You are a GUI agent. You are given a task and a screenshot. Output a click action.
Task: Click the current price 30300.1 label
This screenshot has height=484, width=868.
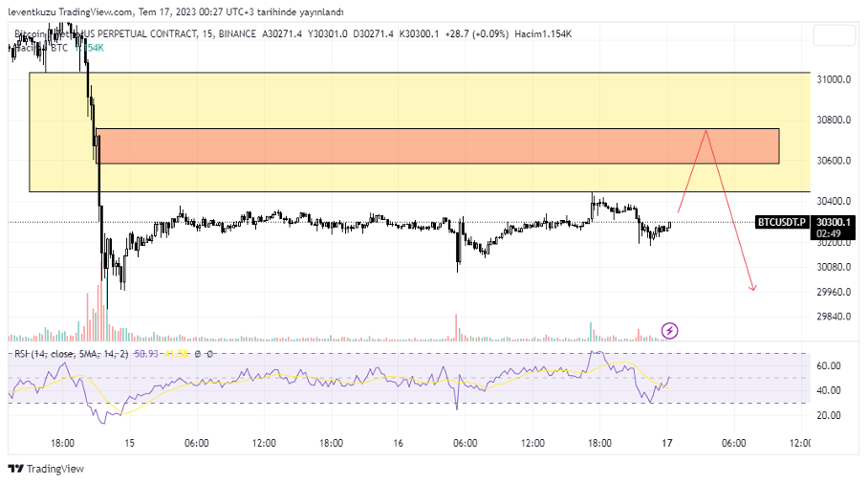click(833, 221)
